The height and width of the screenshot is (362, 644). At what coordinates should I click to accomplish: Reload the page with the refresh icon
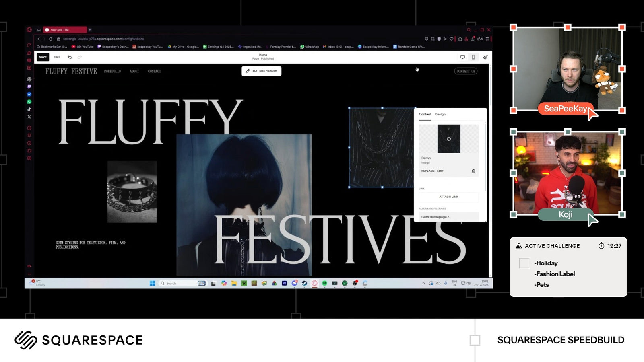(51, 39)
